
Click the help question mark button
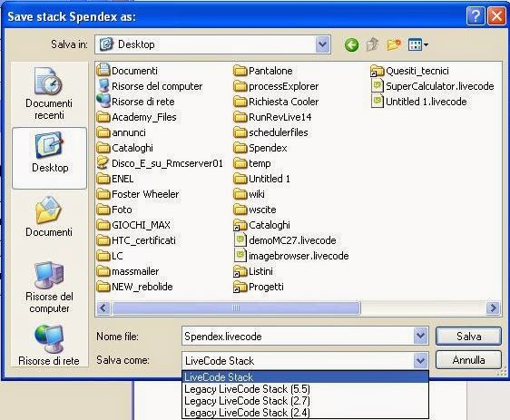[476, 15]
